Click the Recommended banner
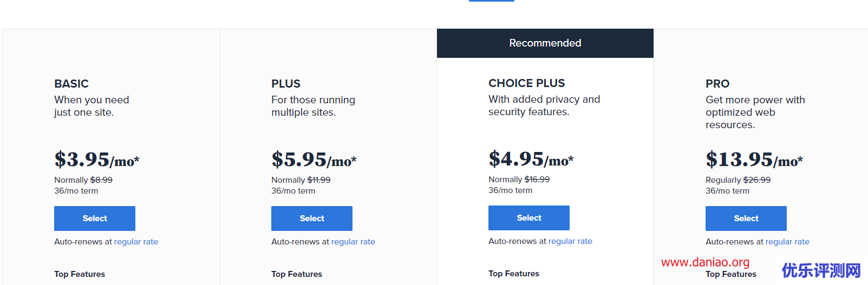Screen dimensions: 868x285 [x=545, y=43]
